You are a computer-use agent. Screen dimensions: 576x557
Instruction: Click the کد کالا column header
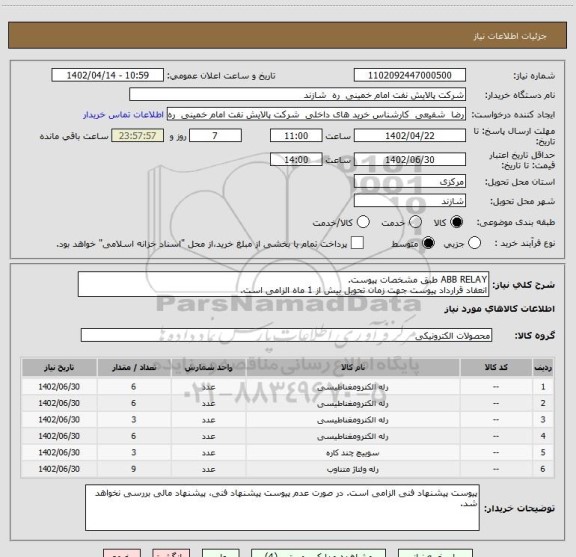(496, 367)
